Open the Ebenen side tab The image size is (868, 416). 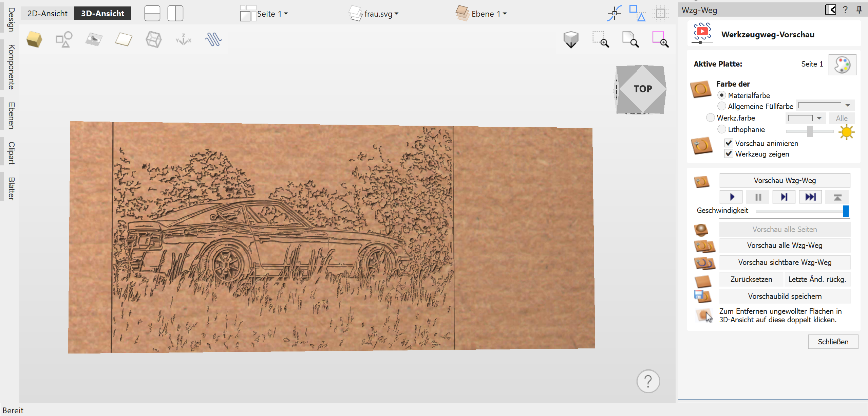pyautogui.click(x=11, y=115)
